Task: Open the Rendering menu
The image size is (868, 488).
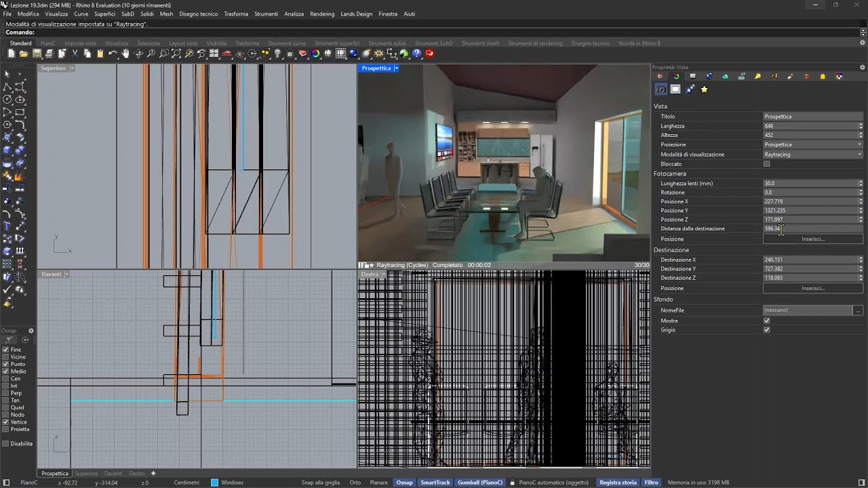Action: pyautogui.click(x=322, y=14)
